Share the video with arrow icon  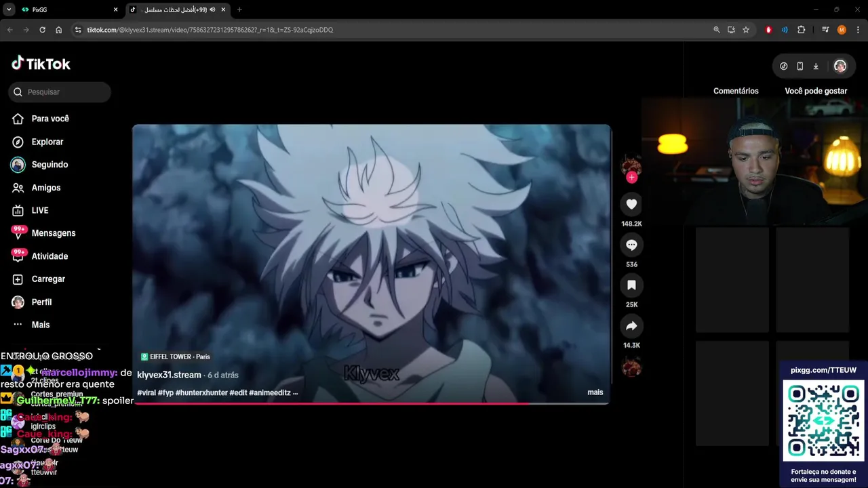click(631, 326)
